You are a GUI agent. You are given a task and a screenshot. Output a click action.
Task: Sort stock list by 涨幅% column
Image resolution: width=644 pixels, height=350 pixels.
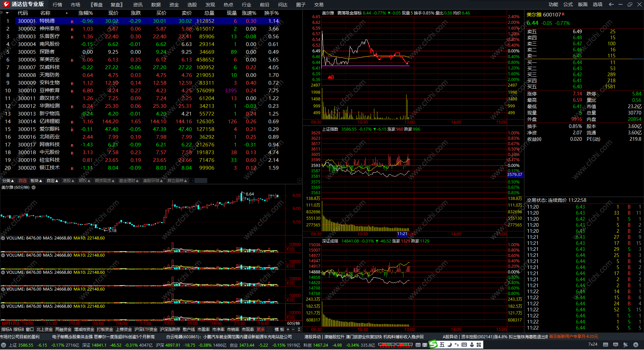point(86,13)
